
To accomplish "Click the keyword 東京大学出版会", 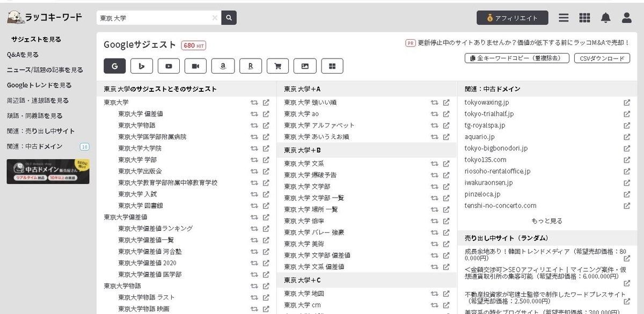I will click(x=141, y=171).
